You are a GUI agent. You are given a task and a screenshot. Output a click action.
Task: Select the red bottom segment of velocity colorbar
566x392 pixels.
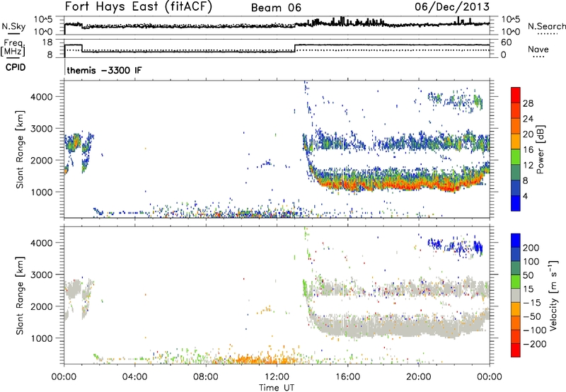pos(516,350)
